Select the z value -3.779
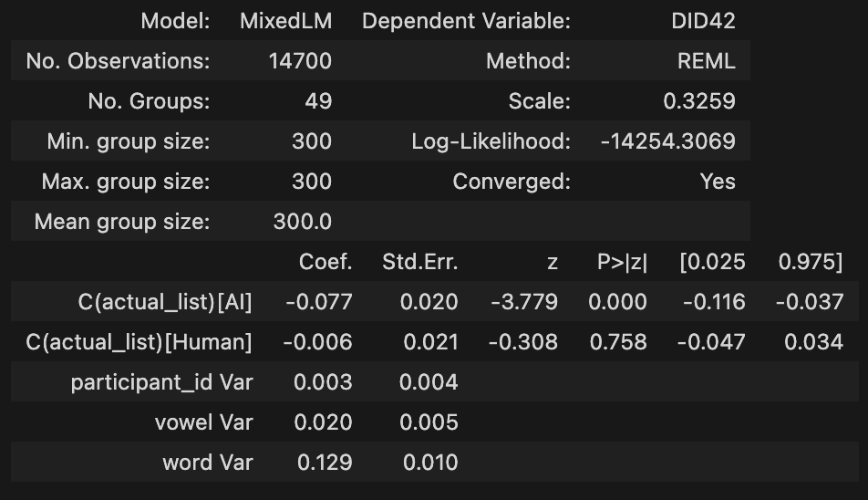868x500 pixels. (x=523, y=302)
